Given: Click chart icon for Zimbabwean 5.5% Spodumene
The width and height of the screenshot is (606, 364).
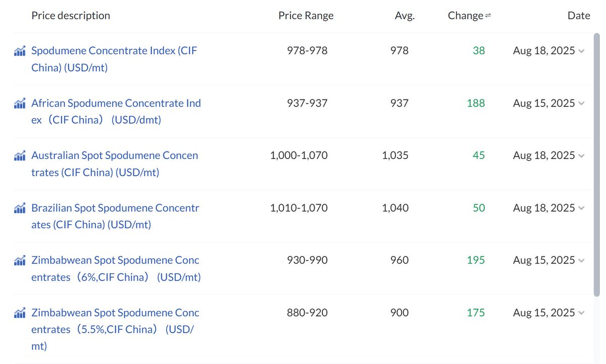Looking at the screenshot, I should 20,313.
